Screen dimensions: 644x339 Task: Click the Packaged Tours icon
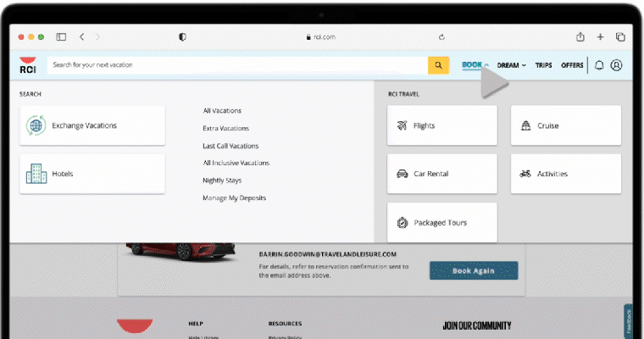coord(402,222)
